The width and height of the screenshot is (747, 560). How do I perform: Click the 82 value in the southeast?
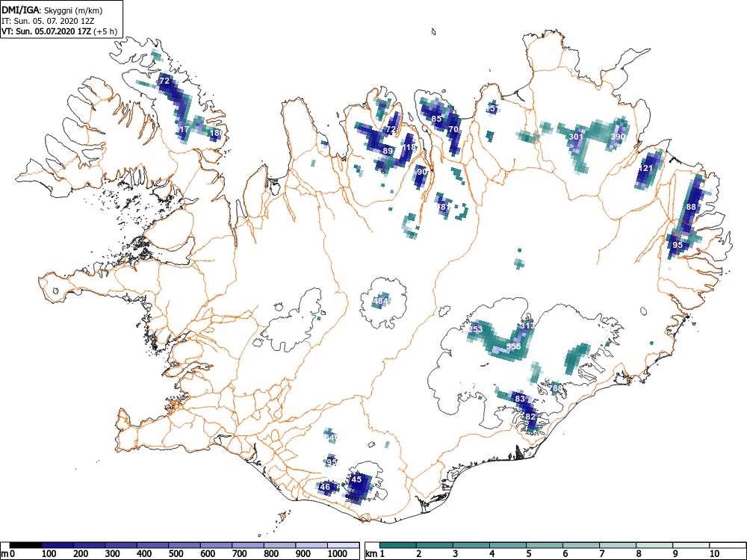pyautogui.click(x=530, y=416)
